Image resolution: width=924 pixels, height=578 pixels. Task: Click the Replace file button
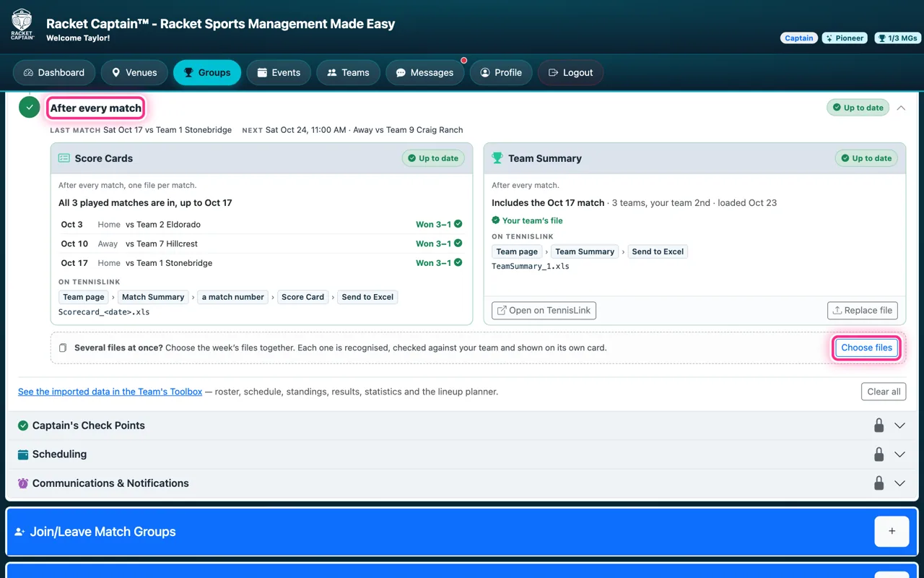863,311
